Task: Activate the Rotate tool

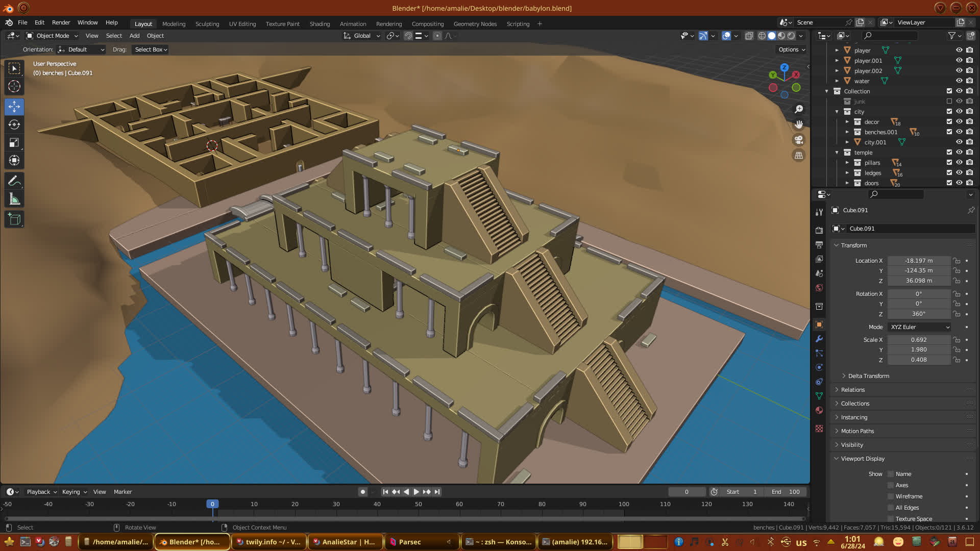Action: click(x=14, y=124)
